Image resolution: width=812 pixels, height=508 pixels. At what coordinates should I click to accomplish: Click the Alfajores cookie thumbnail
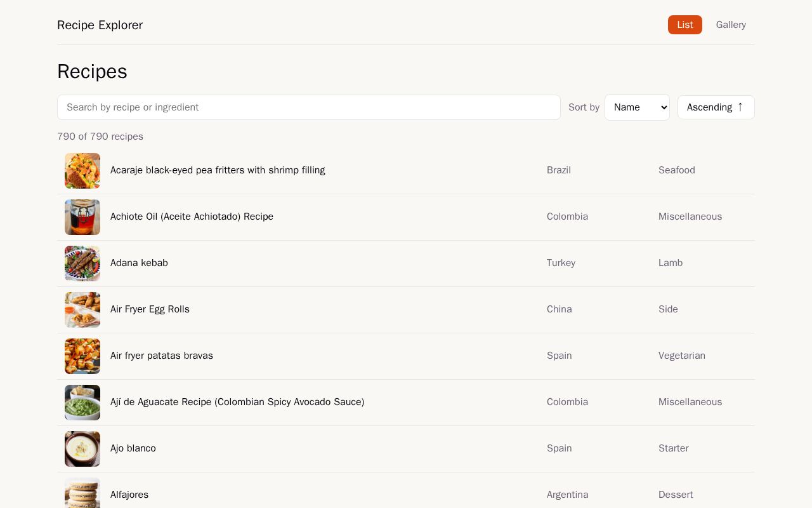tap(82, 493)
